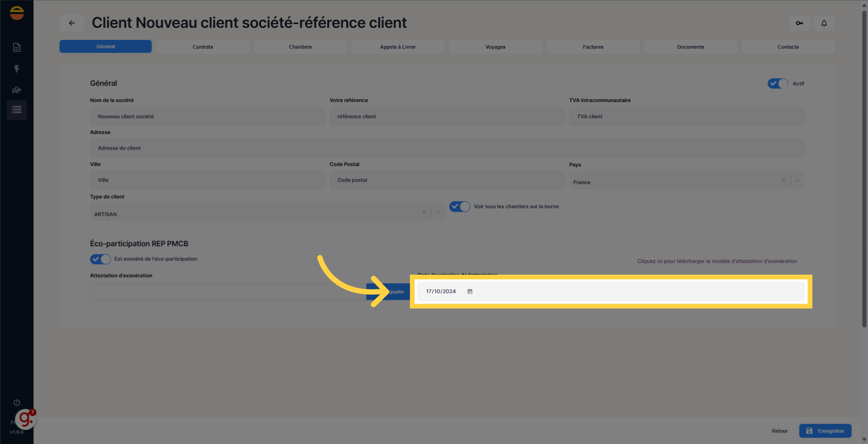The image size is (868, 444).
Task: Open the Factures tab
Action: [x=593, y=47]
